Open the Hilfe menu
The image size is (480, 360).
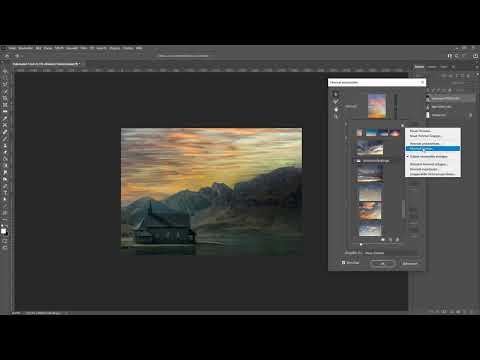coord(139,48)
